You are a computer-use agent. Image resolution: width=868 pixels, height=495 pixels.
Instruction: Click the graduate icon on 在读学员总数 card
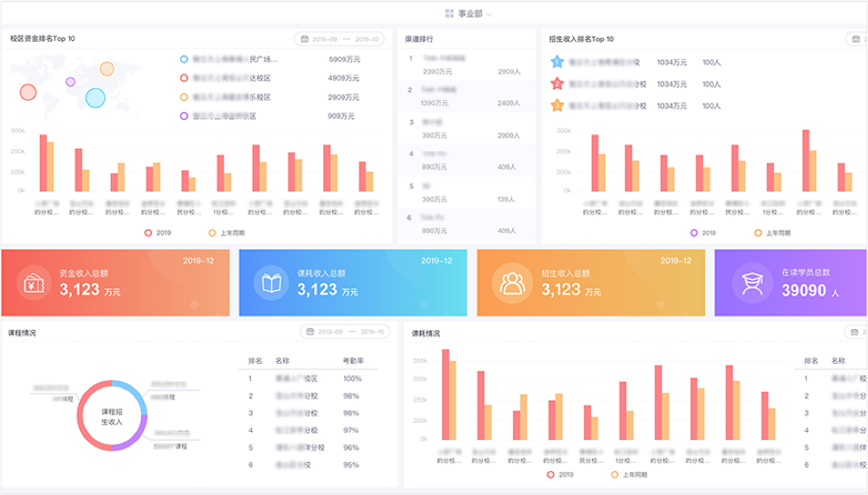(750, 283)
